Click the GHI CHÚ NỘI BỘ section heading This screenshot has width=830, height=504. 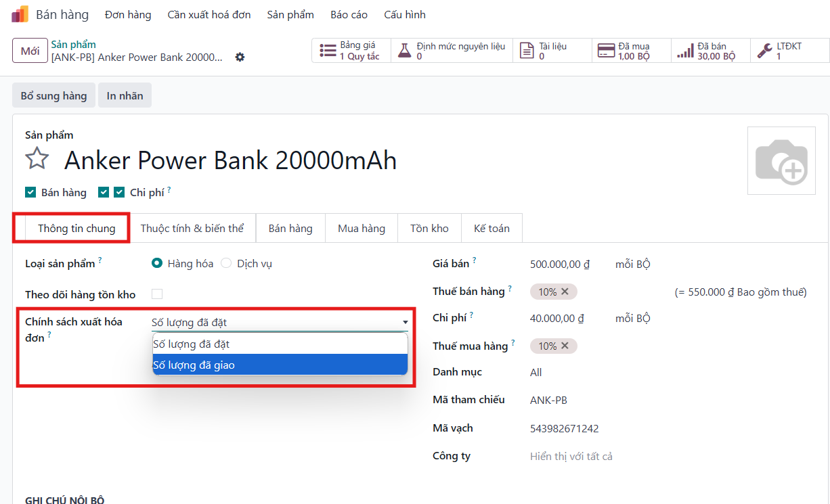point(65,500)
